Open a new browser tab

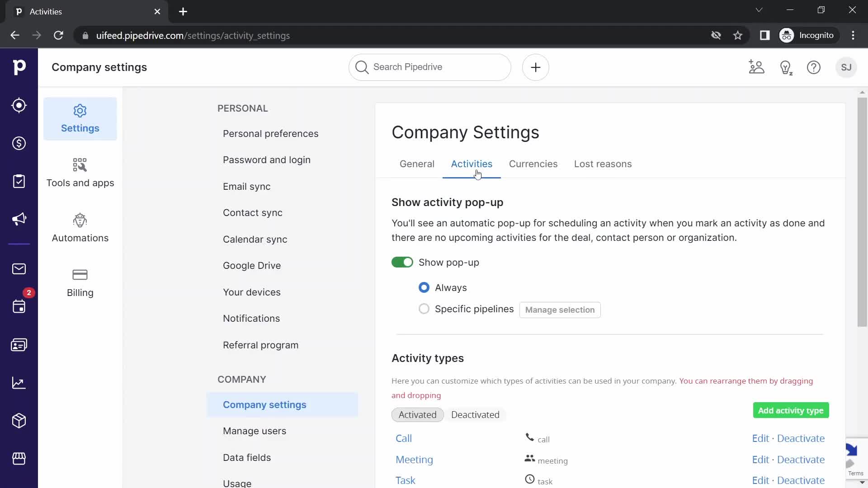tap(183, 12)
